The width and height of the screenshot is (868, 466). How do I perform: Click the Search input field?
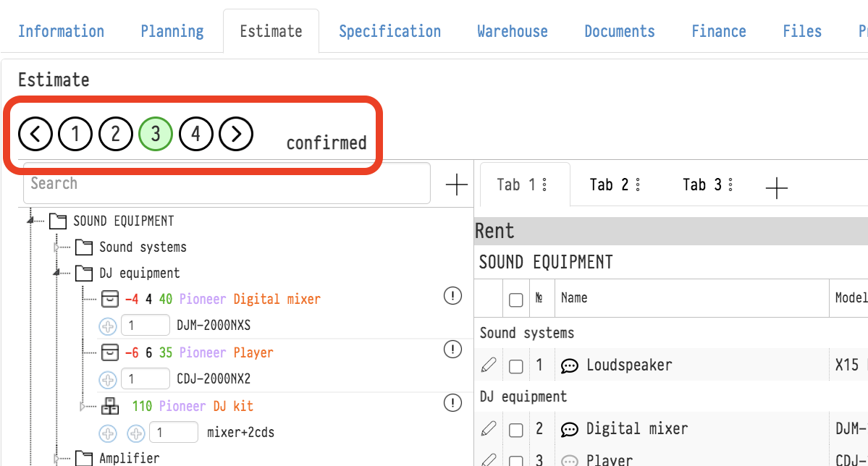(x=227, y=184)
